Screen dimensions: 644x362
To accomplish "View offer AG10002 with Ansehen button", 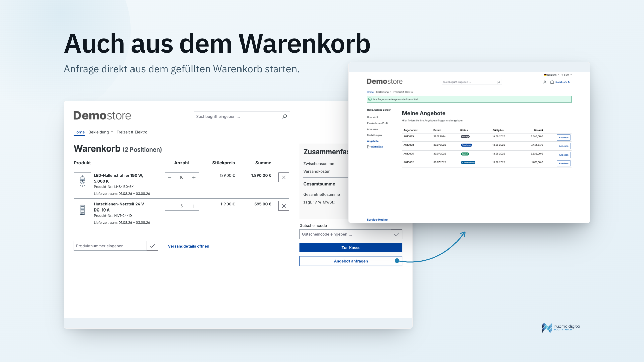I will 564,164.
